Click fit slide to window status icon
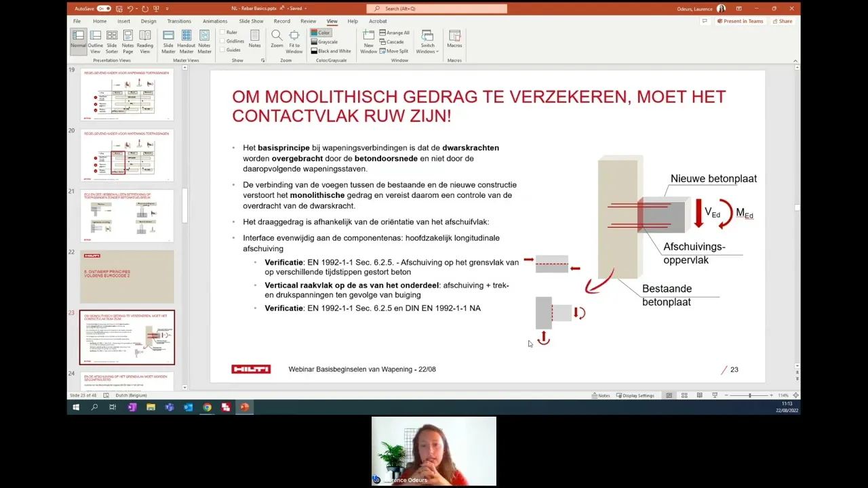868x488 pixels. click(795, 395)
